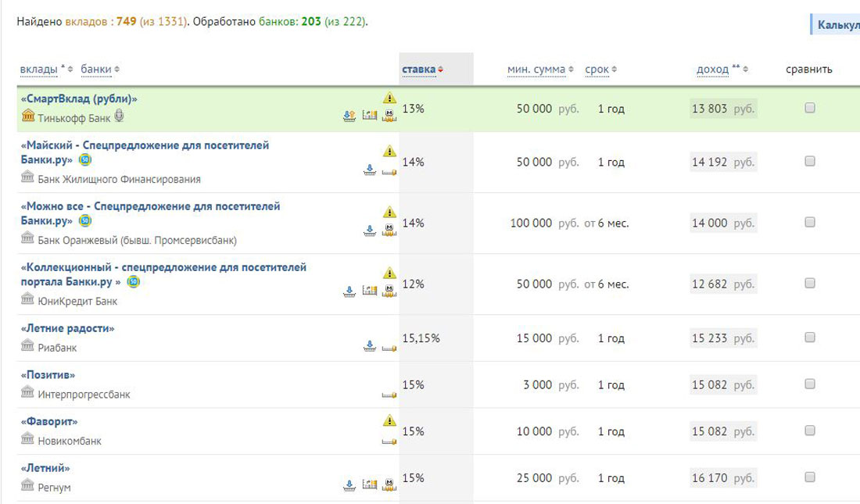Click the monthly interest 'M' icon for СмартВклад
The image size is (860, 504).
pyautogui.click(x=389, y=115)
